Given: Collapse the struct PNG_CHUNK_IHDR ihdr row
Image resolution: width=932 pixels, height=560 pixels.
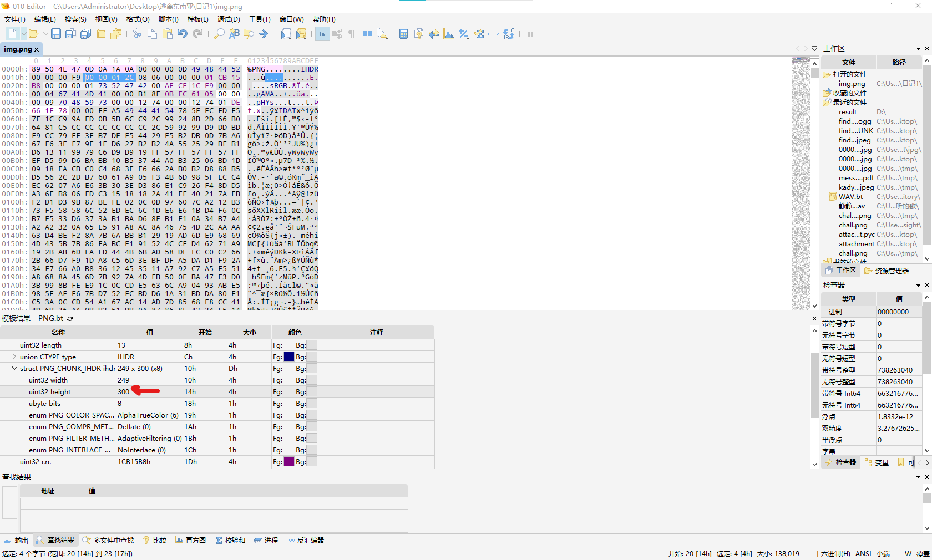Looking at the screenshot, I should [14, 368].
